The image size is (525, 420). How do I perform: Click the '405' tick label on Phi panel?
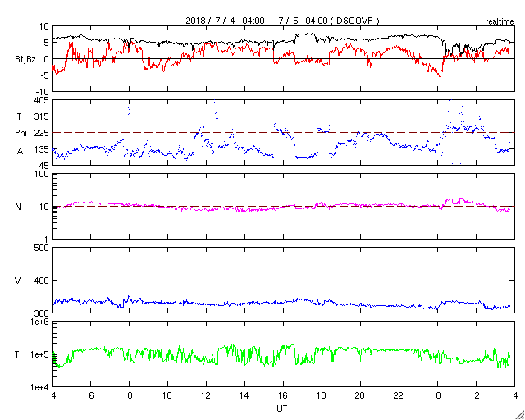(x=42, y=100)
